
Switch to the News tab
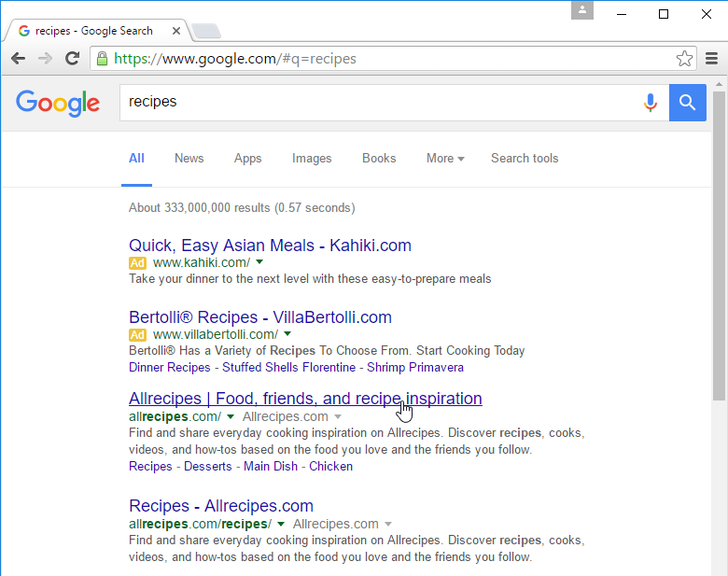[x=189, y=159]
